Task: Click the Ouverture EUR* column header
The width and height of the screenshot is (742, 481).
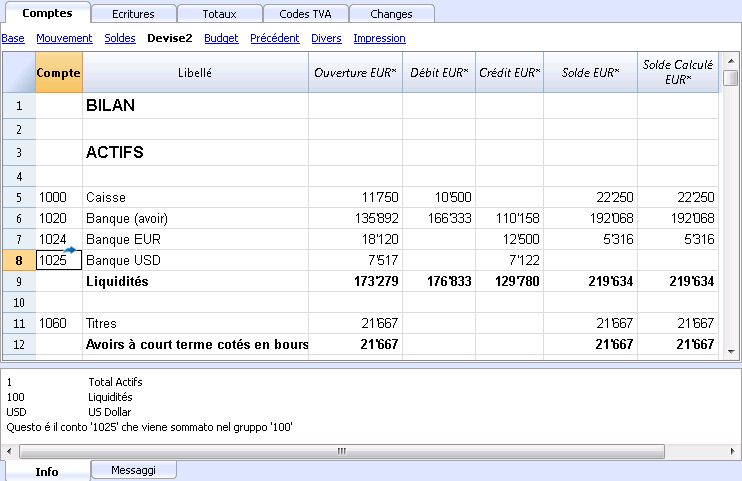Action: [x=355, y=72]
